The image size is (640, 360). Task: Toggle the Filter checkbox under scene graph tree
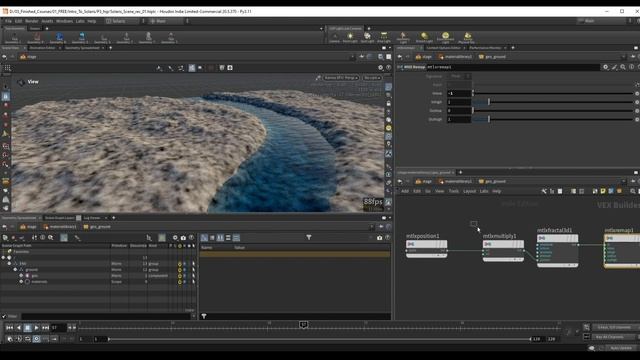coord(4,316)
